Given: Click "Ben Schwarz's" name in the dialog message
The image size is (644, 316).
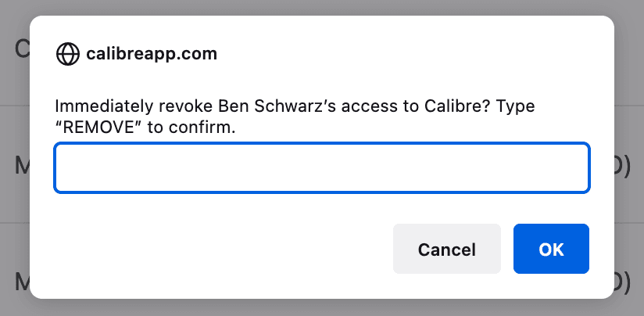Looking at the screenshot, I should [x=253, y=106].
